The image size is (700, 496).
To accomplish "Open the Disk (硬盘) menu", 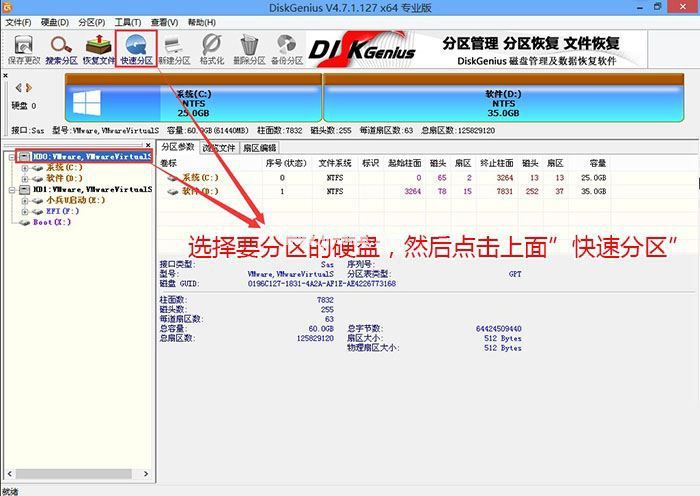I will pos(55,22).
